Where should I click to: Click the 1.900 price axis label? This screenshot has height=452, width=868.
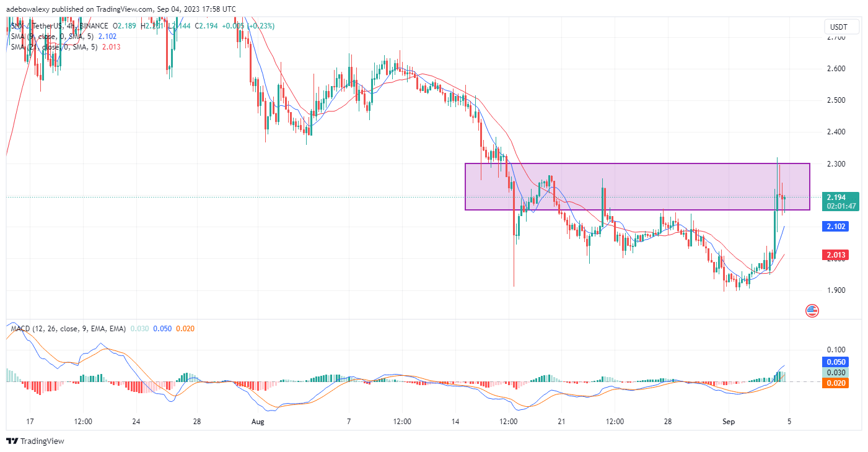(x=835, y=290)
